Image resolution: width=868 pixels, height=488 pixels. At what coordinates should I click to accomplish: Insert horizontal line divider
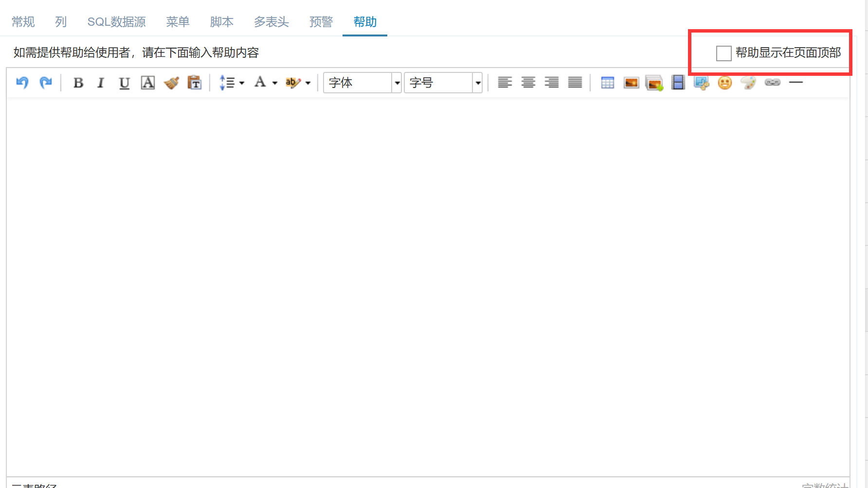(796, 83)
